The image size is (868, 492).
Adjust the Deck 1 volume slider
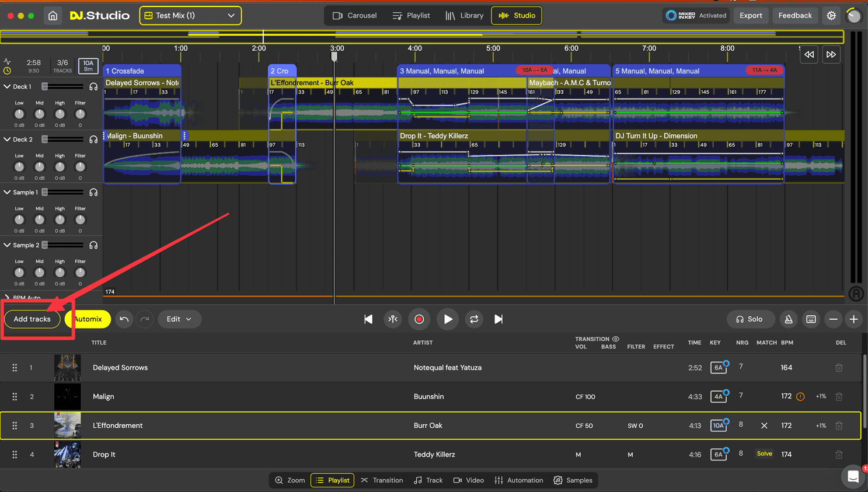[62, 86]
